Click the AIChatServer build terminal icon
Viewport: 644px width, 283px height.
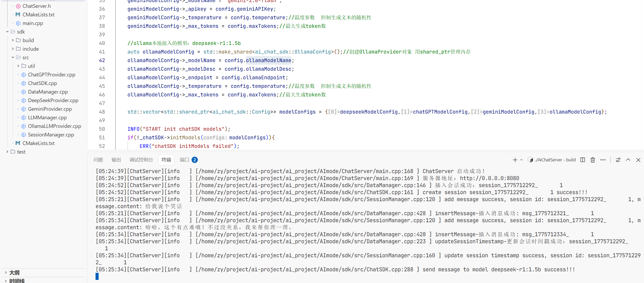coord(531,160)
